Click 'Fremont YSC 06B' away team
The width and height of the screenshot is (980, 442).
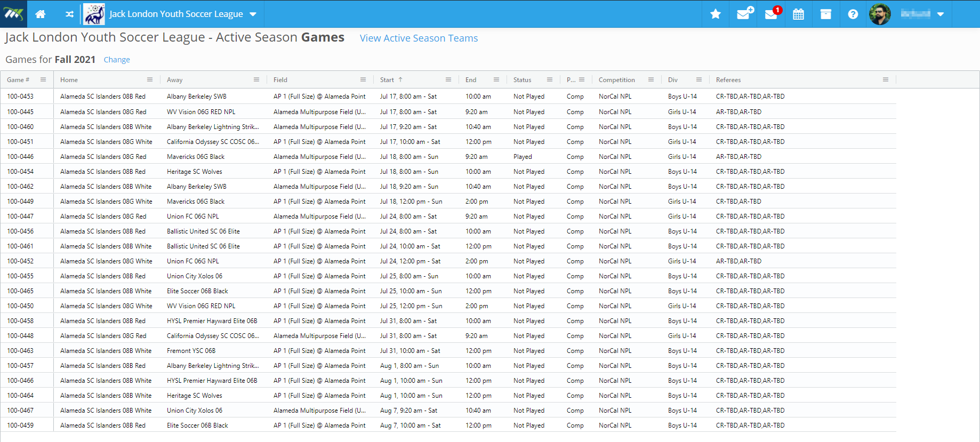(x=191, y=351)
